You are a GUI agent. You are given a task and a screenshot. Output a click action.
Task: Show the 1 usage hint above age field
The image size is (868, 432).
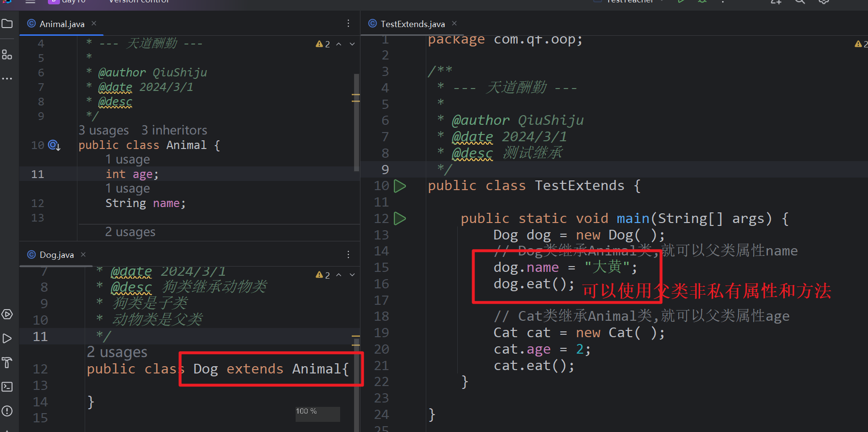[x=128, y=159]
